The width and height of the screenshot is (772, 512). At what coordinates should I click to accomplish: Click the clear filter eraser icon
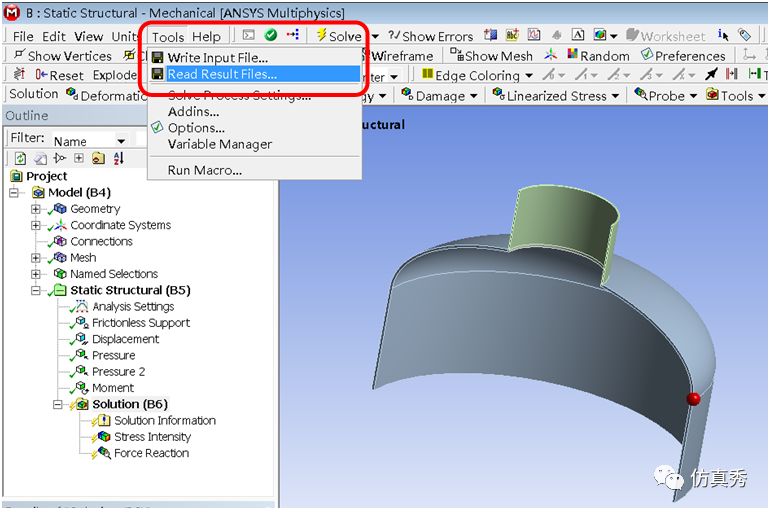pyautogui.click(x=40, y=159)
